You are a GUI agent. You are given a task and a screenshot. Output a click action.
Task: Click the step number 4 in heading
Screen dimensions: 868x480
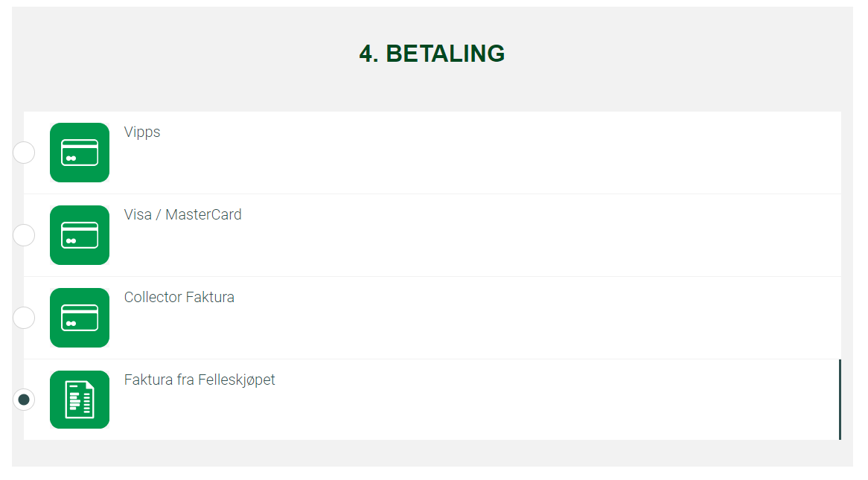click(x=367, y=54)
